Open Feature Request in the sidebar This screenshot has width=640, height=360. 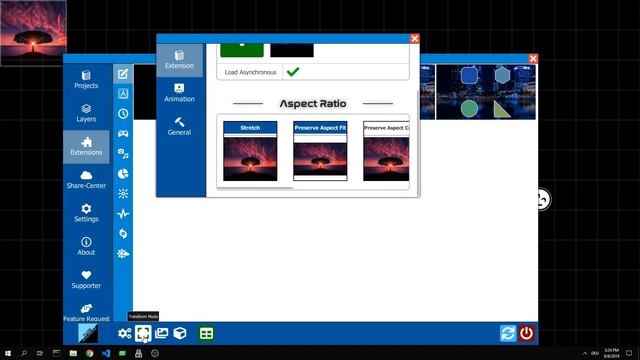(86, 313)
